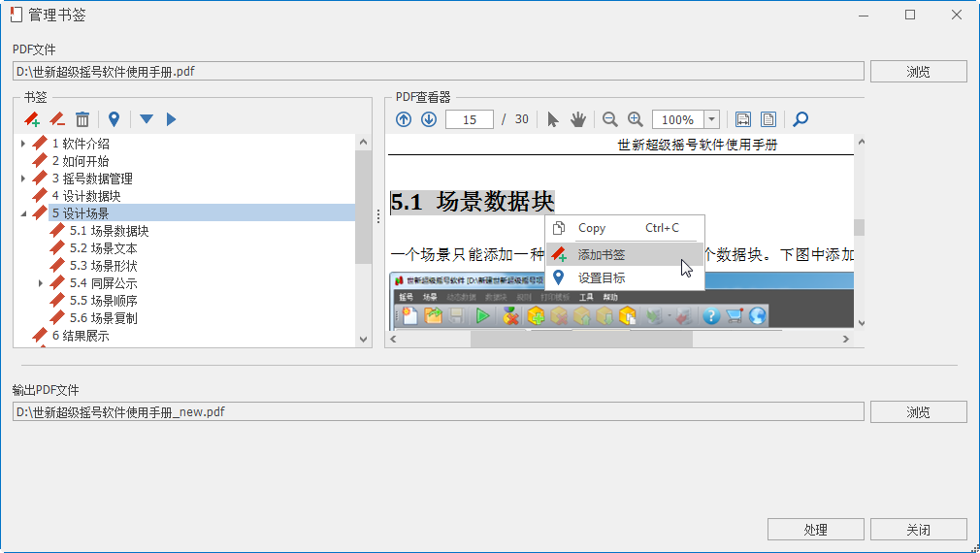
Task: Select the hand pan tool
Action: [x=578, y=119]
